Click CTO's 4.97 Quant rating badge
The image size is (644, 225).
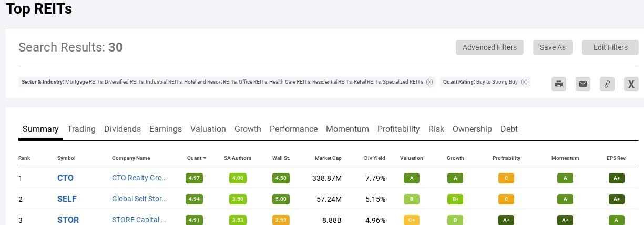point(194,178)
